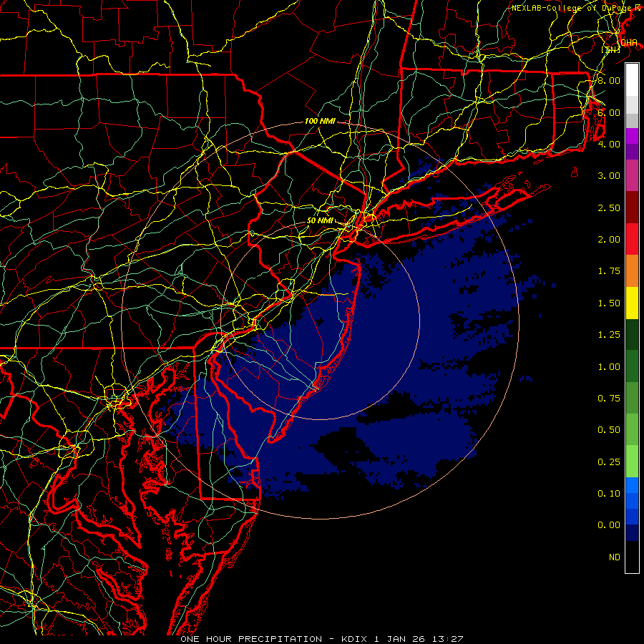Click the 2.50 legend value

click(609, 208)
